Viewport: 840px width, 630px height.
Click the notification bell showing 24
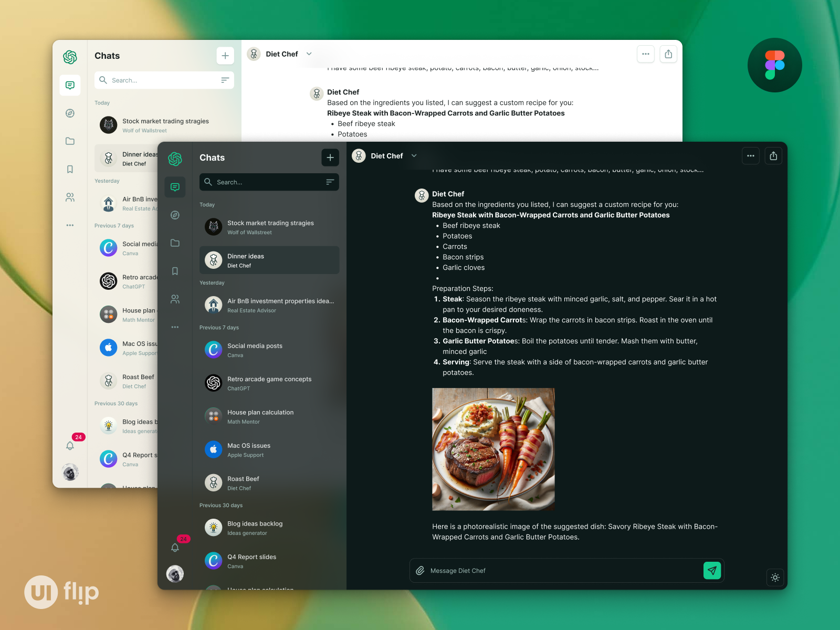(175, 547)
